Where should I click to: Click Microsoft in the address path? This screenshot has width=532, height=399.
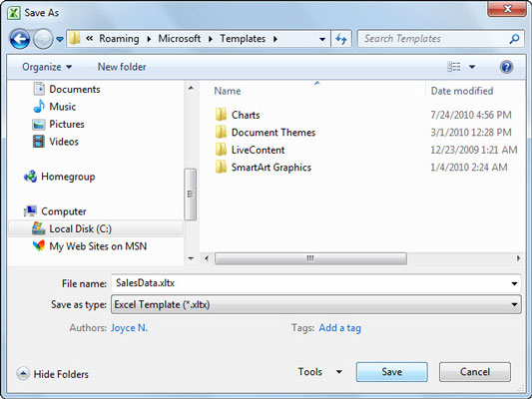pos(180,39)
